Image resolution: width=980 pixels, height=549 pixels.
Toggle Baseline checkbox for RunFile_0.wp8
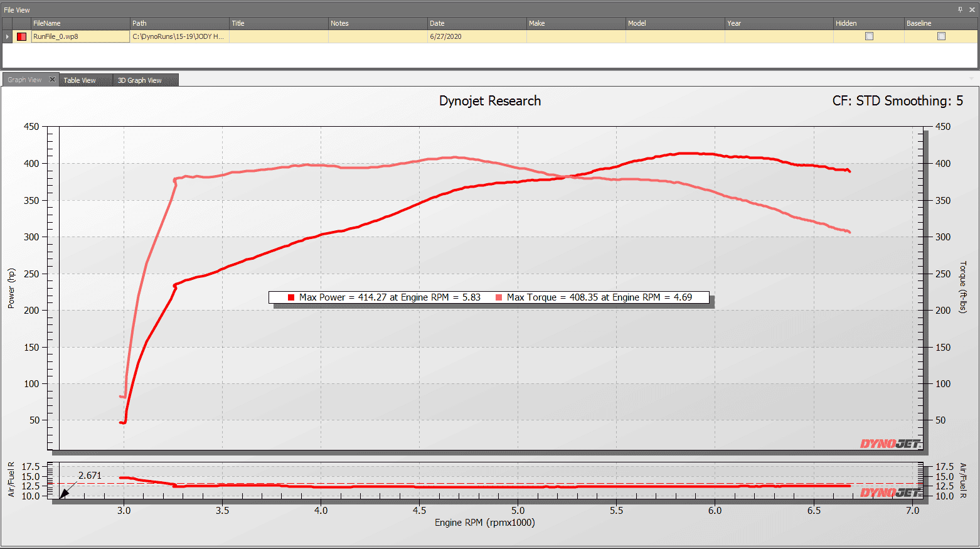click(941, 36)
